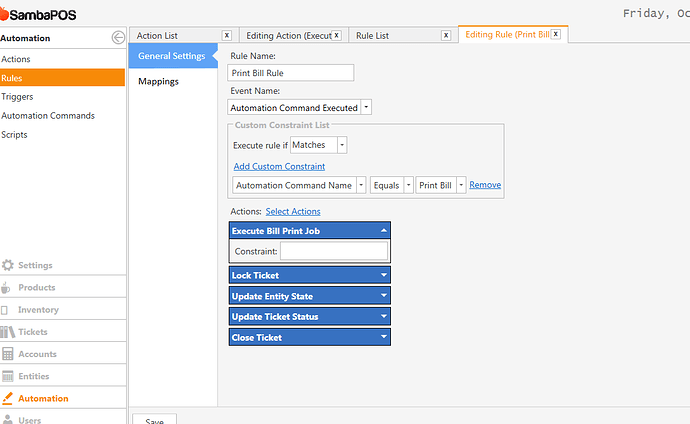Open the Equals operator dropdown
This screenshot has width=690, height=424.
(408, 185)
